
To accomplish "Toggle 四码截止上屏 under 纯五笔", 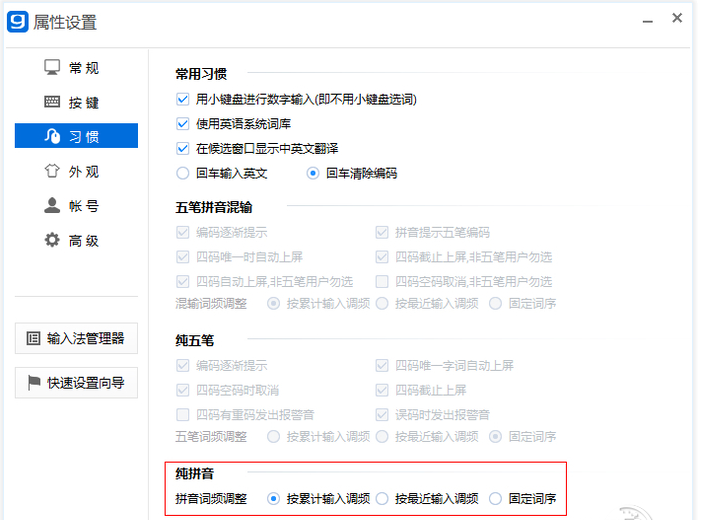I will (382, 390).
